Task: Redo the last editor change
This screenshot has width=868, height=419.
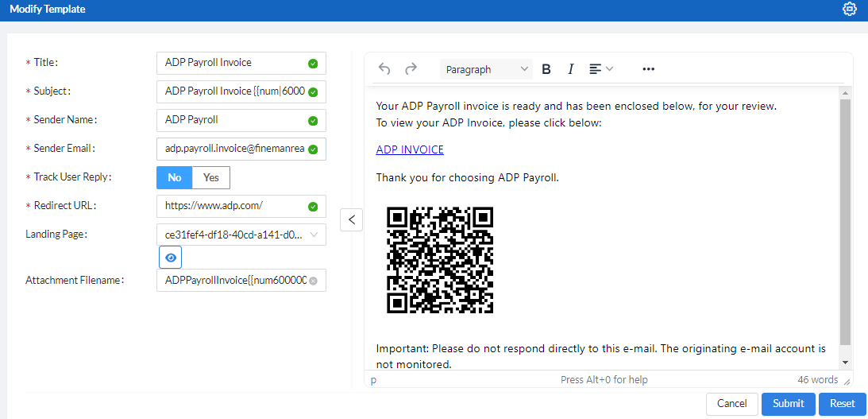Action: point(411,69)
